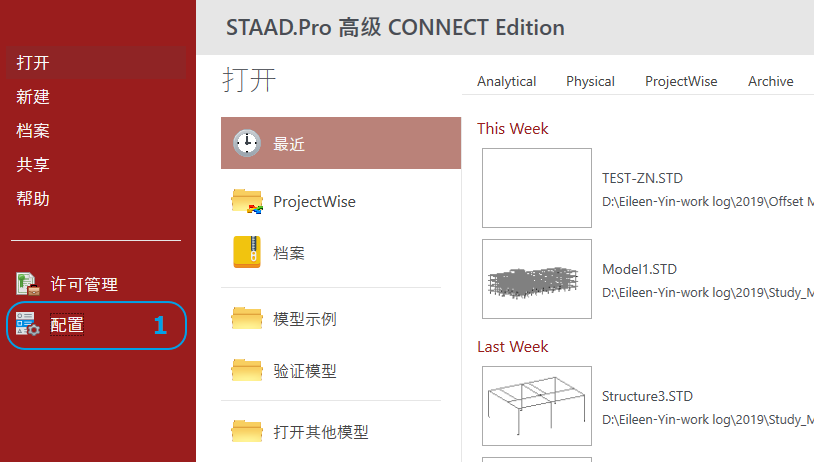The height and width of the screenshot is (462, 814).
Task: Open the Model1.STD building thumbnail
Action: [x=537, y=279]
